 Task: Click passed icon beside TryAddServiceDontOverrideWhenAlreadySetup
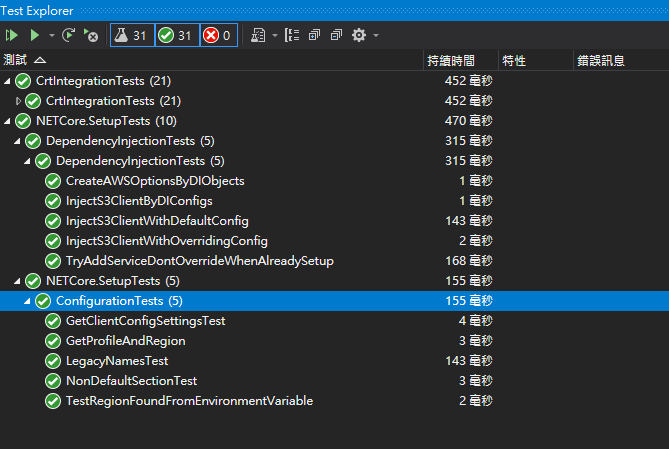coord(53,261)
